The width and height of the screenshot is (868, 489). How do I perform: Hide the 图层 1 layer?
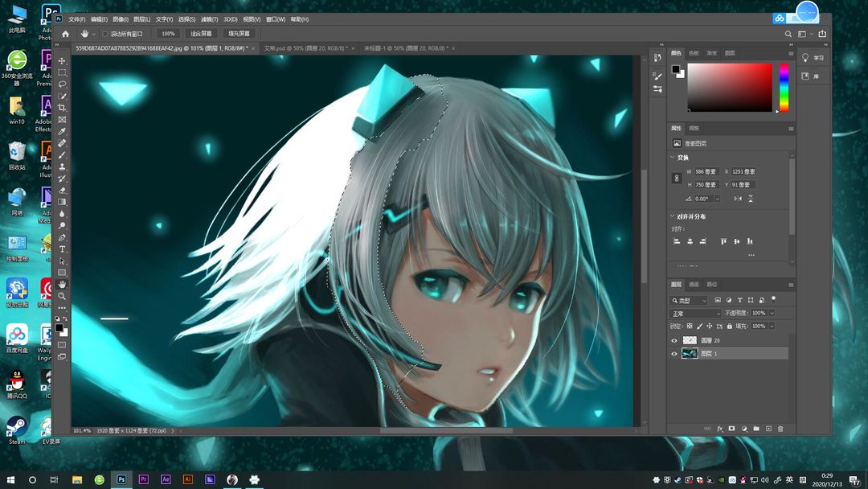(674, 353)
